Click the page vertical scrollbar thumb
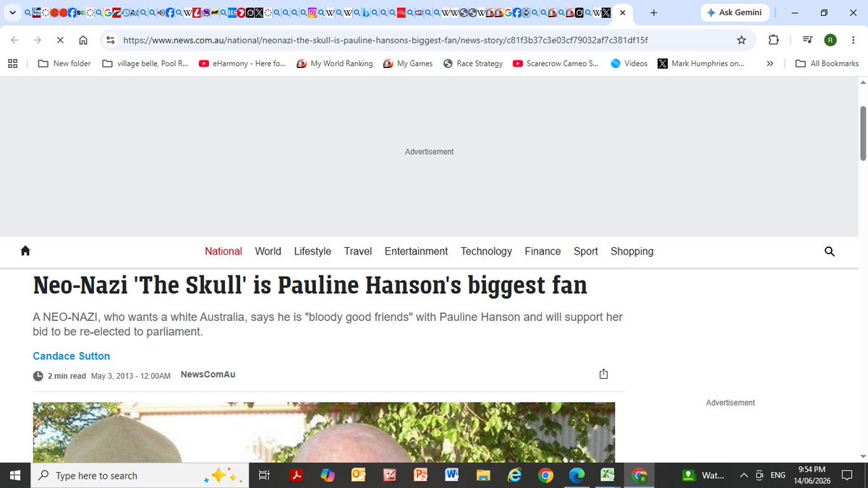Screen dimensions: 868x488 click(862, 133)
